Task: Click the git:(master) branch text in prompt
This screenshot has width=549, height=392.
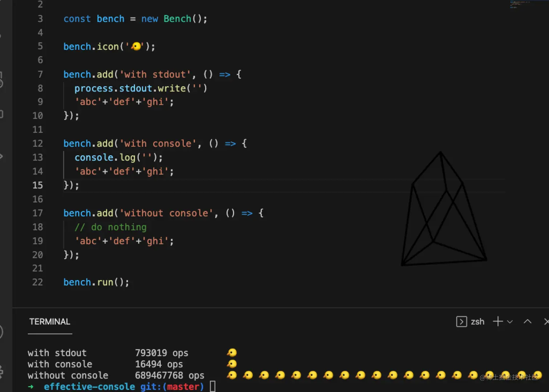Action: tap(172, 387)
